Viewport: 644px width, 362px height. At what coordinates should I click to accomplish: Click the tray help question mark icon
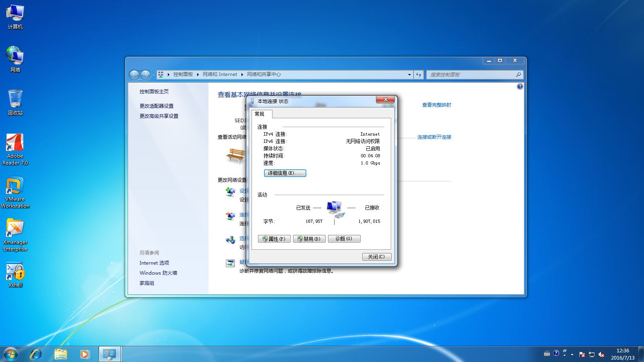point(556,353)
